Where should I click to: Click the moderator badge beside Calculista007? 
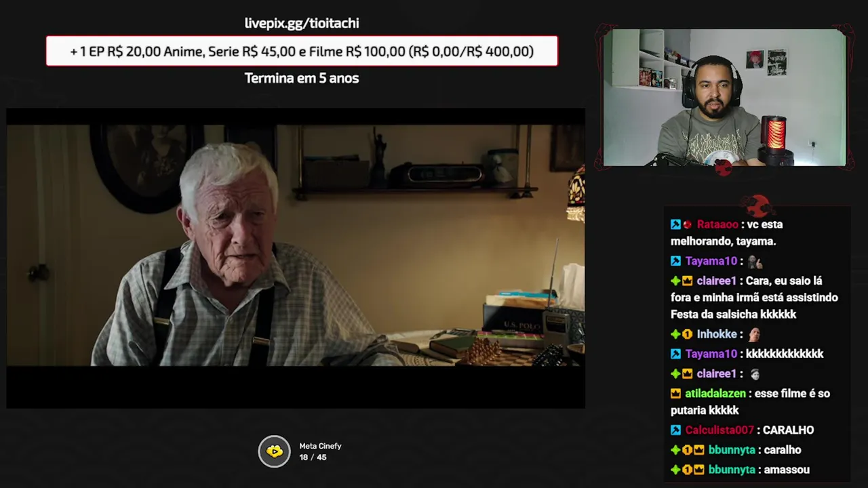click(675, 430)
